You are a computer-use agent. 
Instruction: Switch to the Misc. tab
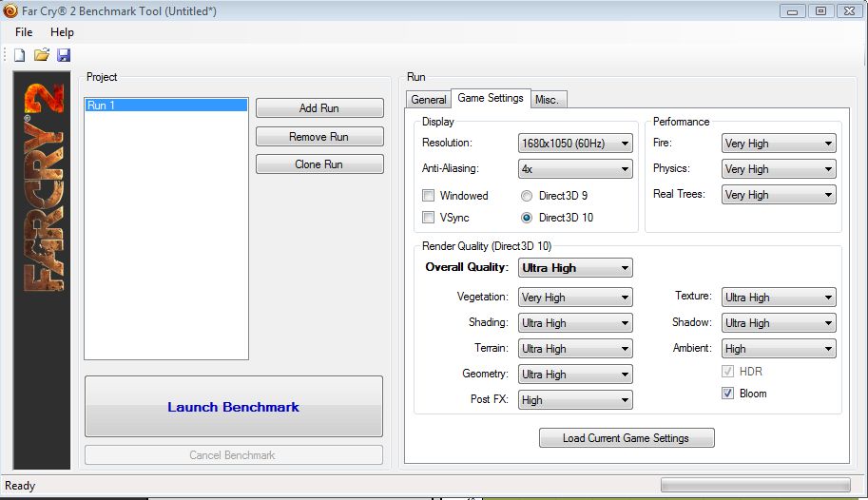(548, 100)
